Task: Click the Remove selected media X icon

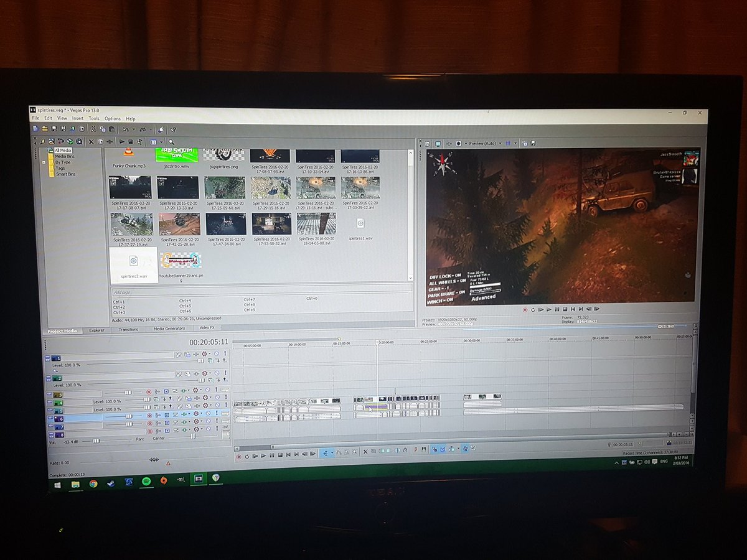Action: [92, 142]
